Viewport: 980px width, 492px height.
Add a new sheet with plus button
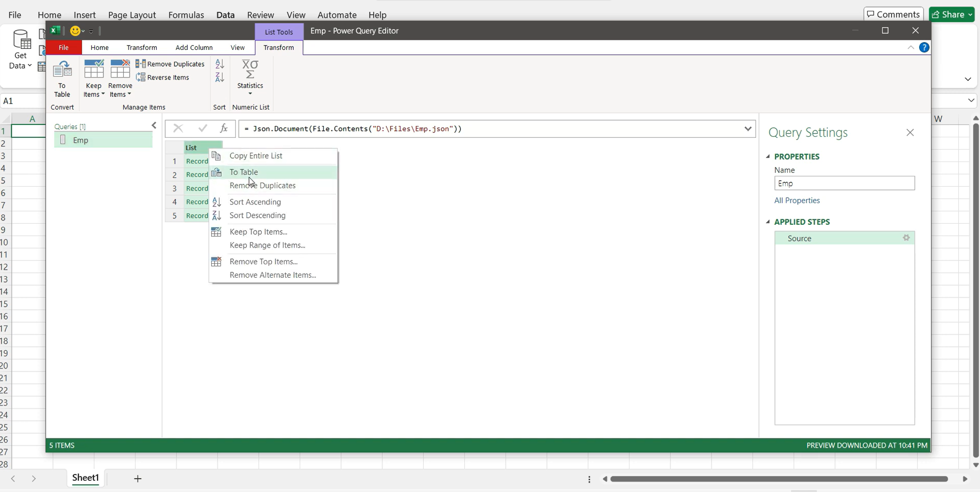[137, 479]
